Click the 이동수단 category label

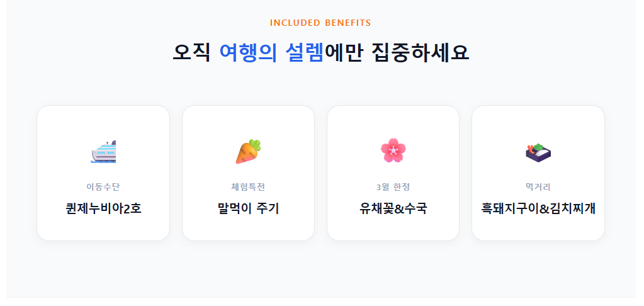point(103,186)
